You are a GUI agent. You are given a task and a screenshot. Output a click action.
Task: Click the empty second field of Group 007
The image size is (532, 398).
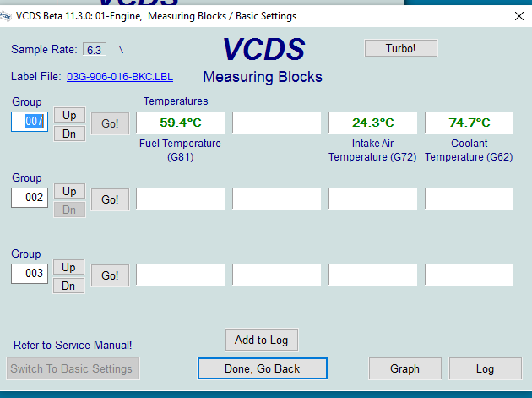[x=276, y=123]
